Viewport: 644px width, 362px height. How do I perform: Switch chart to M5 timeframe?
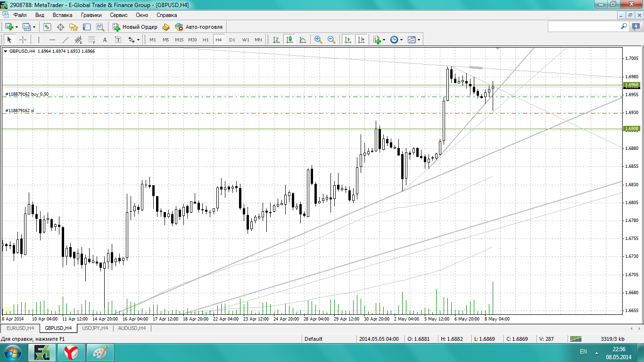(x=166, y=40)
